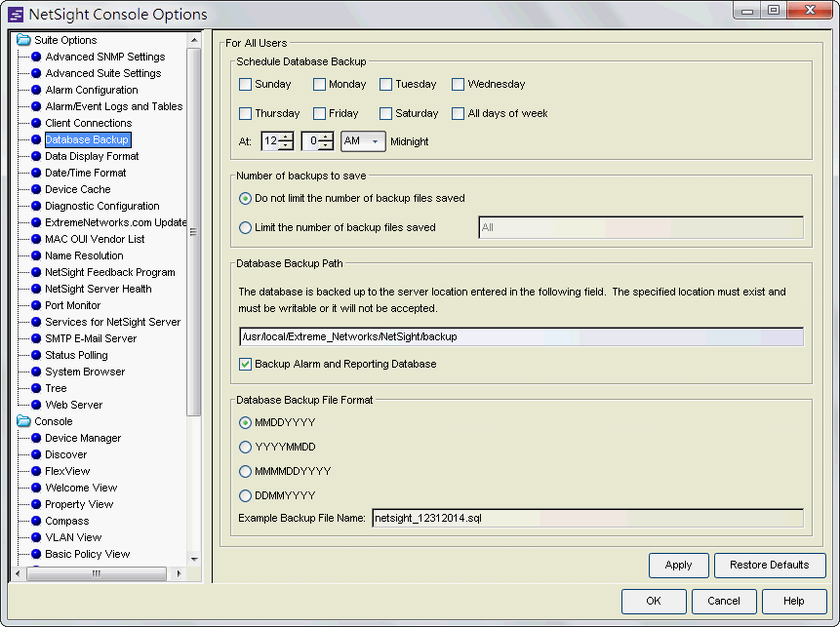Select Welcome View tree item

tap(81, 489)
